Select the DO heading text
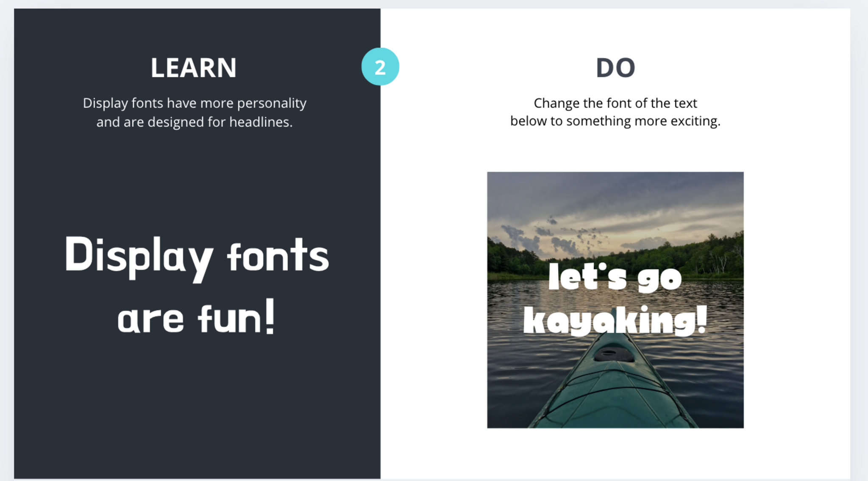868x481 pixels. (615, 68)
